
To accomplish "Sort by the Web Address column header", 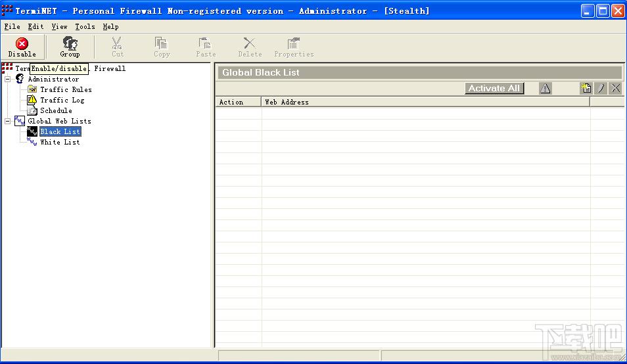I will pyautogui.click(x=426, y=102).
